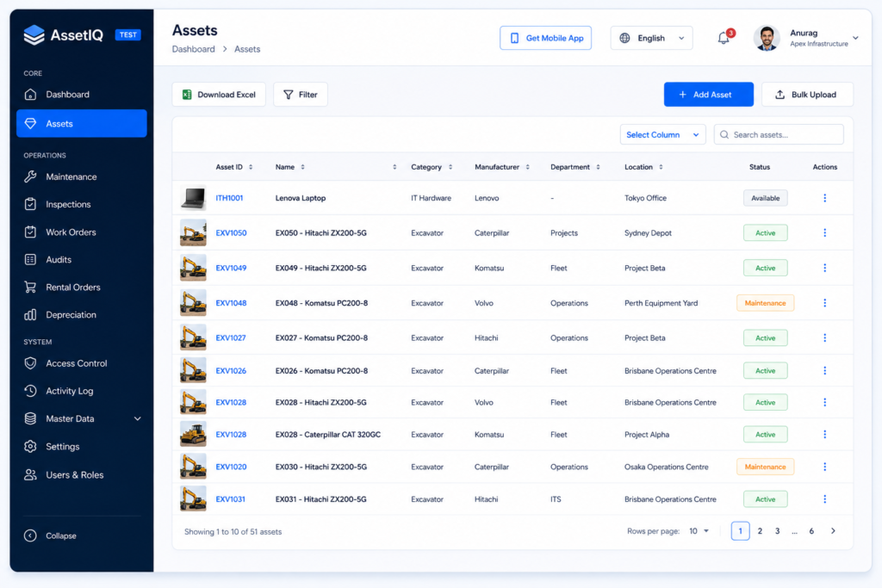This screenshot has width=882, height=588.
Task: Click the TEST environment badge
Action: pyautogui.click(x=127, y=34)
